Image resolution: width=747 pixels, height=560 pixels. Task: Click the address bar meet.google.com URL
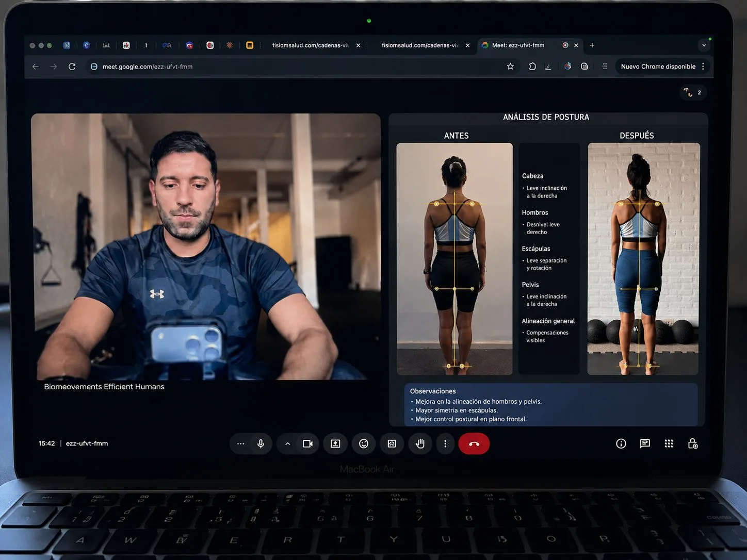point(148,67)
